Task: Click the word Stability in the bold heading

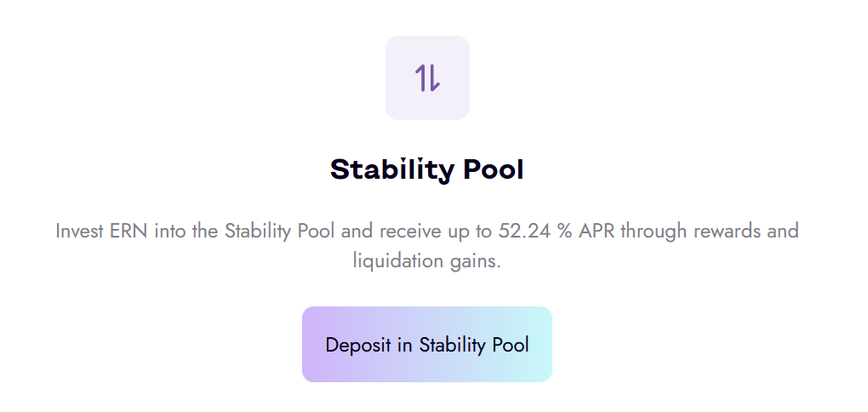Action: point(391,169)
